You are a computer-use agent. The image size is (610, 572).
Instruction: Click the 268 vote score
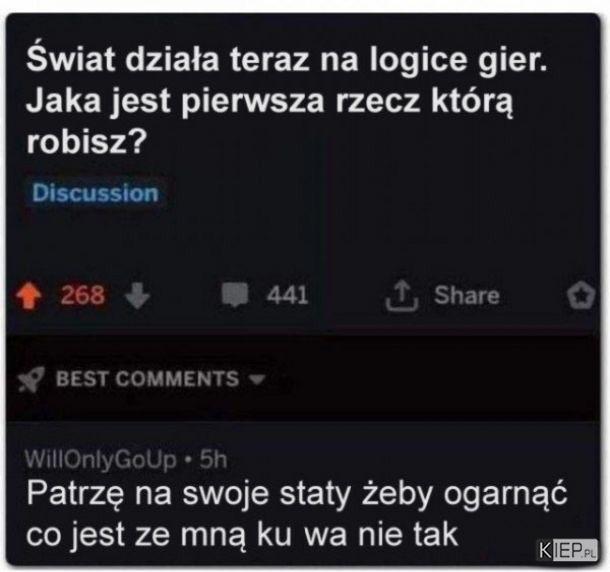(82, 295)
